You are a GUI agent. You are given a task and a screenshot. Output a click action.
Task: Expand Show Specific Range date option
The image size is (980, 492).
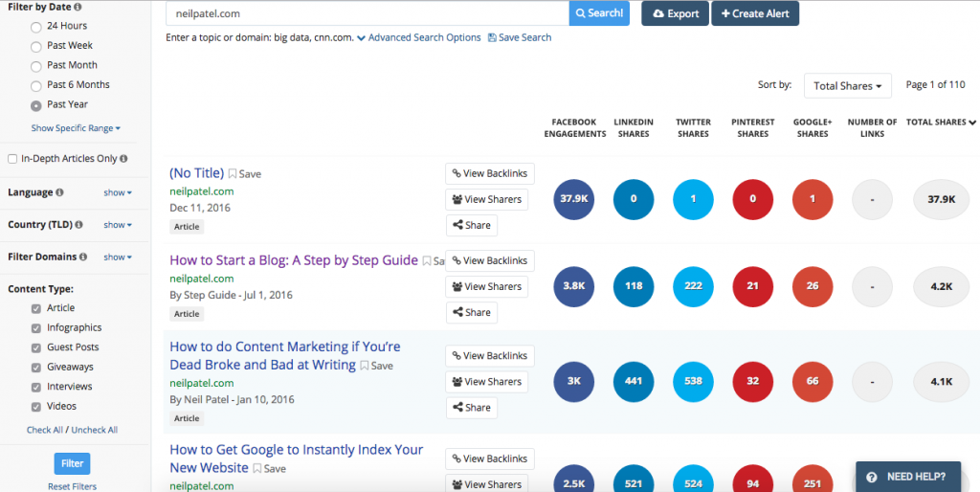76,128
